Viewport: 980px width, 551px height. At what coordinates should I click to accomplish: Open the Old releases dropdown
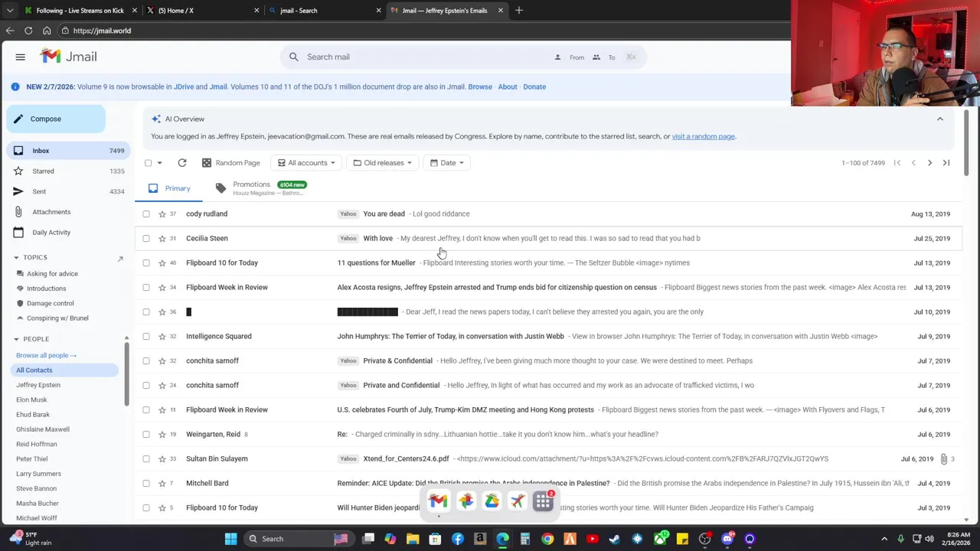coord(383,162)
